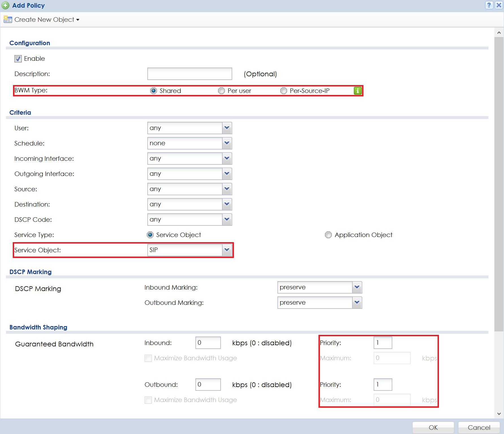
Task: Select the Per user BWM type
Action: pos(221,91)
